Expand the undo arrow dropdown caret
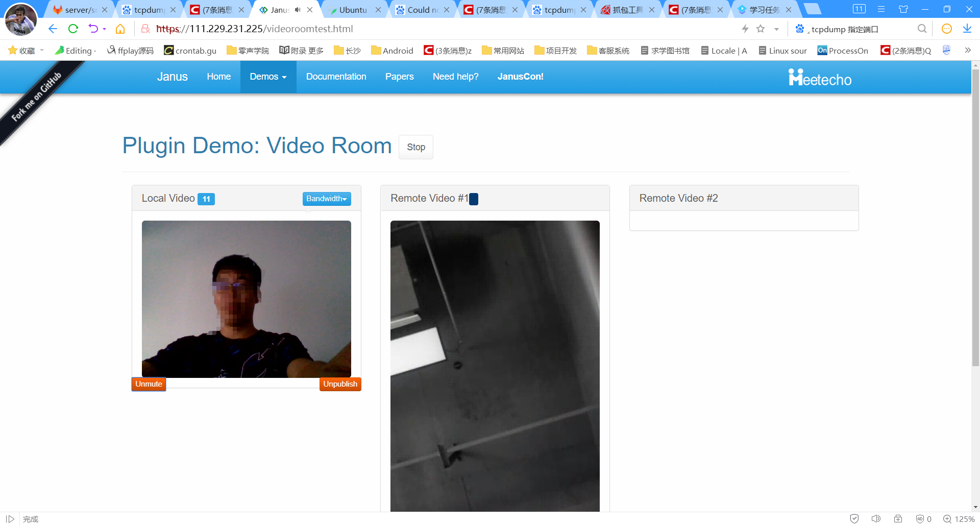 point(104,29)
